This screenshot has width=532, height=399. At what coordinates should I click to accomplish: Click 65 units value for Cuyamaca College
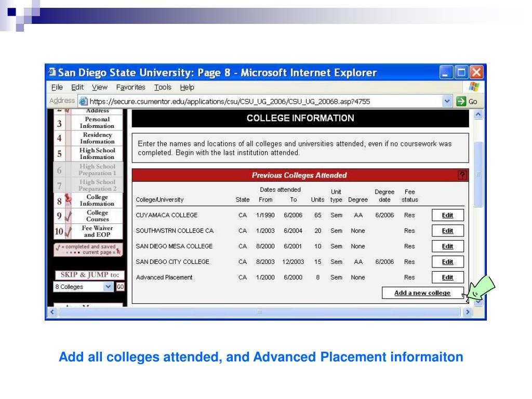point(317,215)
